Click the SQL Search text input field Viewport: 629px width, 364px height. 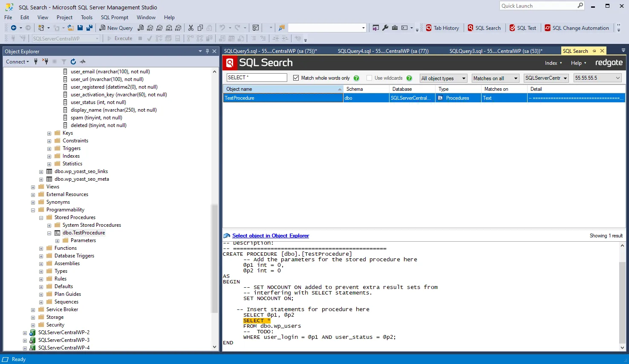pos(257,78)
